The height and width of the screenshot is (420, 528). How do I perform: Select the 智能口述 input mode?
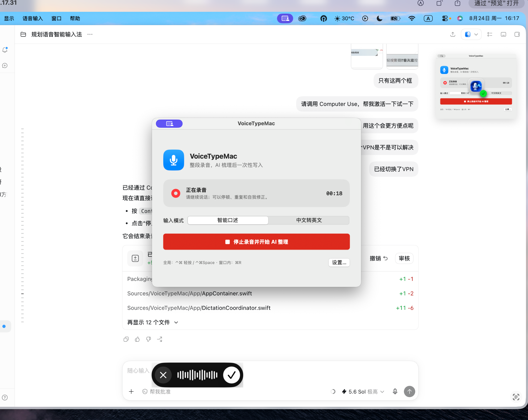tap(228, 220)
